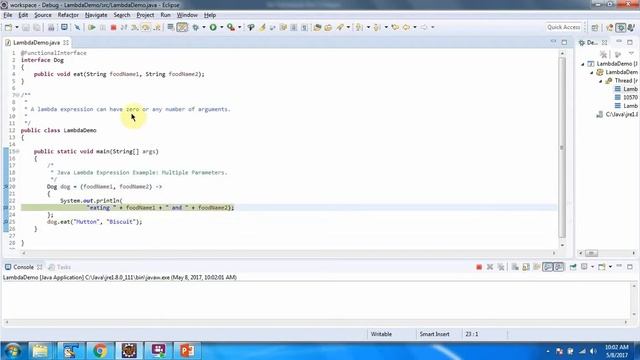Switch to the Console tab
Screen dimensions: 640x360
(23, 267)
